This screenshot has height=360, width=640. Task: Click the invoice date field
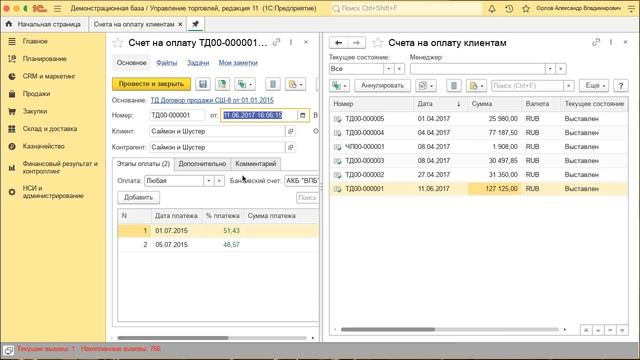(x=259, y=115)
